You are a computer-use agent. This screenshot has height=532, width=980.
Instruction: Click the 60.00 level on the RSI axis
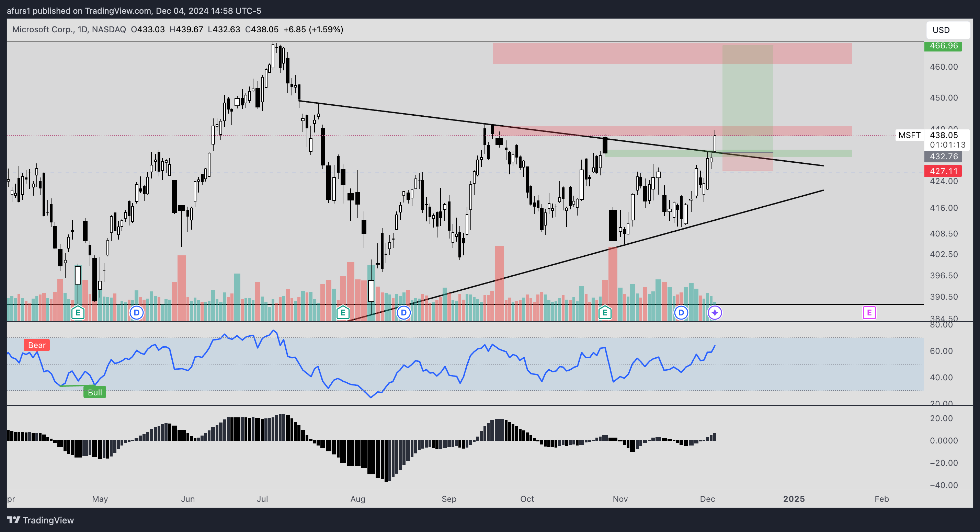941,351
